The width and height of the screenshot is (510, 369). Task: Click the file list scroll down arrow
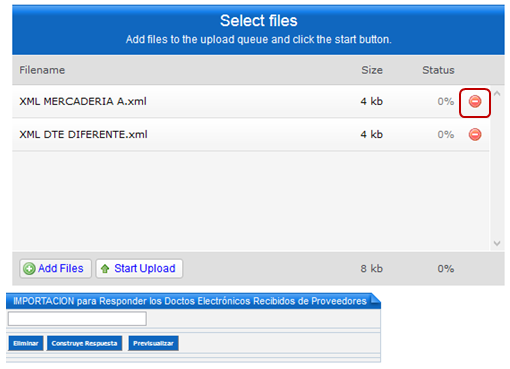[x=497, y=243]
